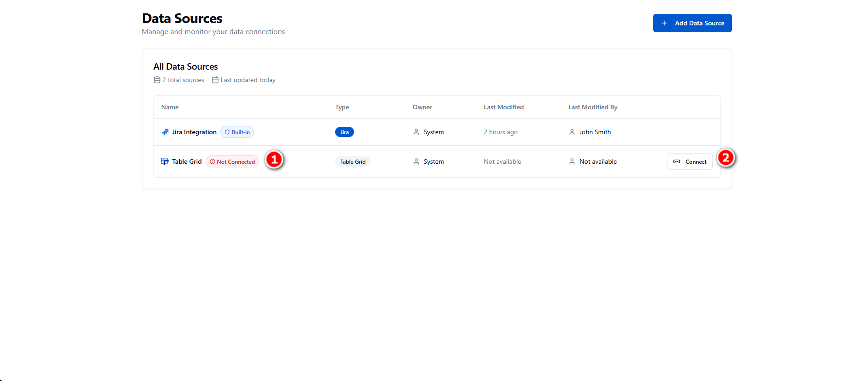The height and width of the screenshot is (381, 868).
Task: Click 'Not available' in Last Modified By column
Action: pyautogui.click(x=598, y=161)
